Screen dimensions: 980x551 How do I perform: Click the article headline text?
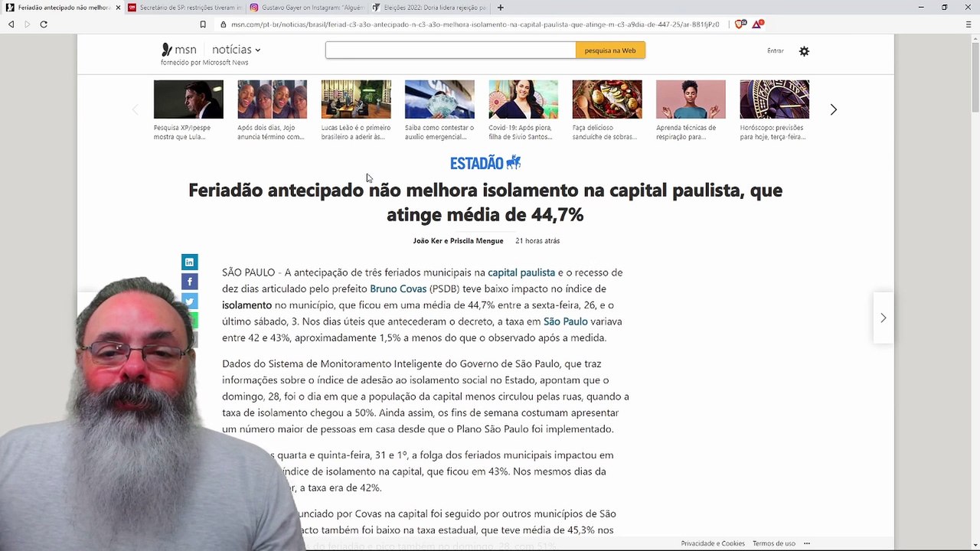(485, 202)
